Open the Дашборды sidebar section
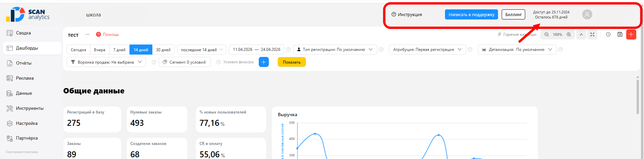Viewport: 644px width, 159px height. 32,48
